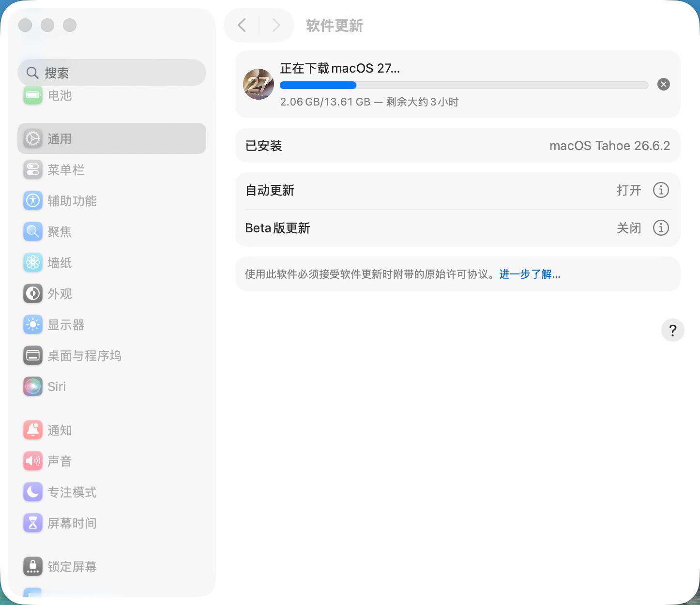Show info for 自动更新

[661, 190]
